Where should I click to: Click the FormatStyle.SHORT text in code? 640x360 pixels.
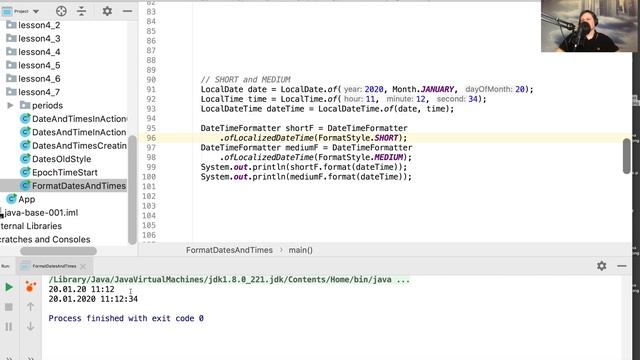tap(358, 138)
